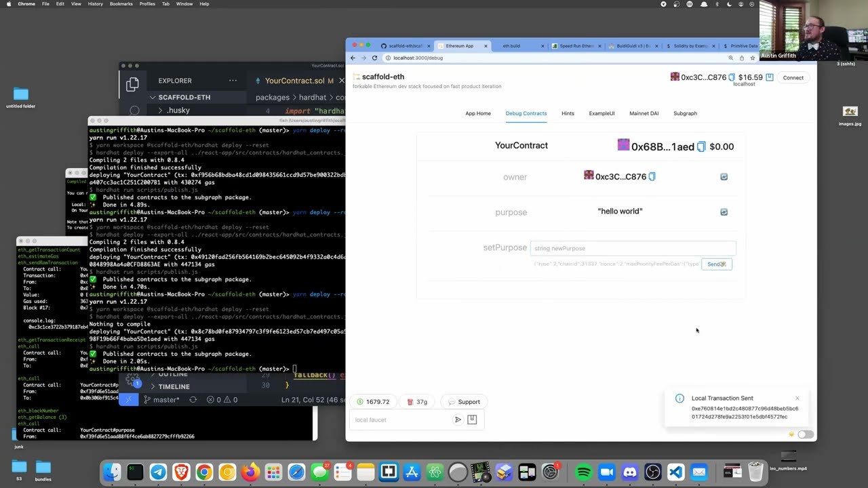The width and height of the screenshot is (868, 488).
Task: Open Discord from the Dock
Action: tap(630, 472)
